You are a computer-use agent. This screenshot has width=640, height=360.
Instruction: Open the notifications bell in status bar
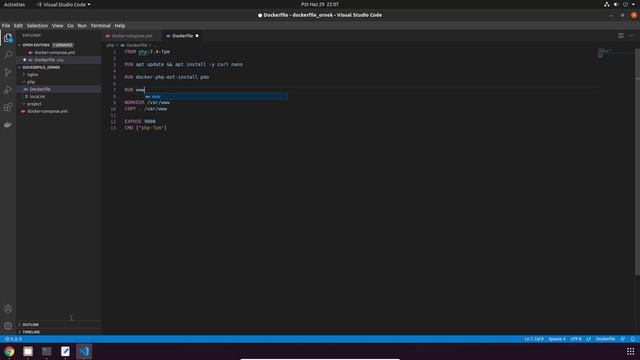tap(633, 339)
